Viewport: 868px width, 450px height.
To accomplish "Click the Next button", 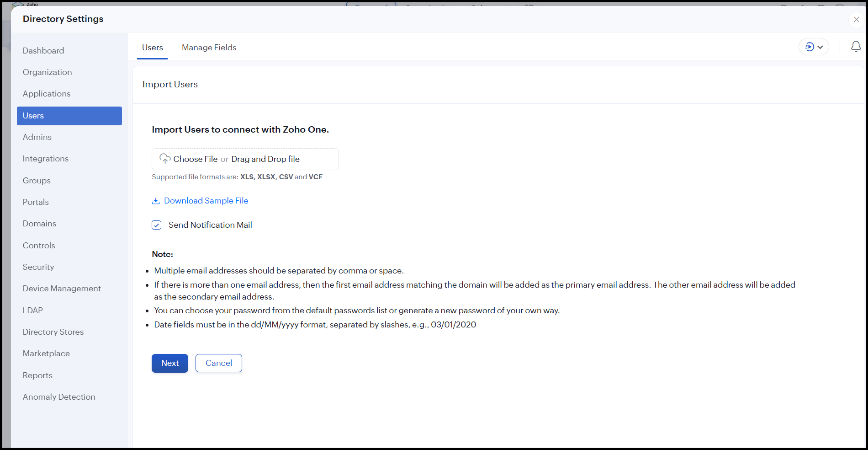I will click(x=170, y=363).
